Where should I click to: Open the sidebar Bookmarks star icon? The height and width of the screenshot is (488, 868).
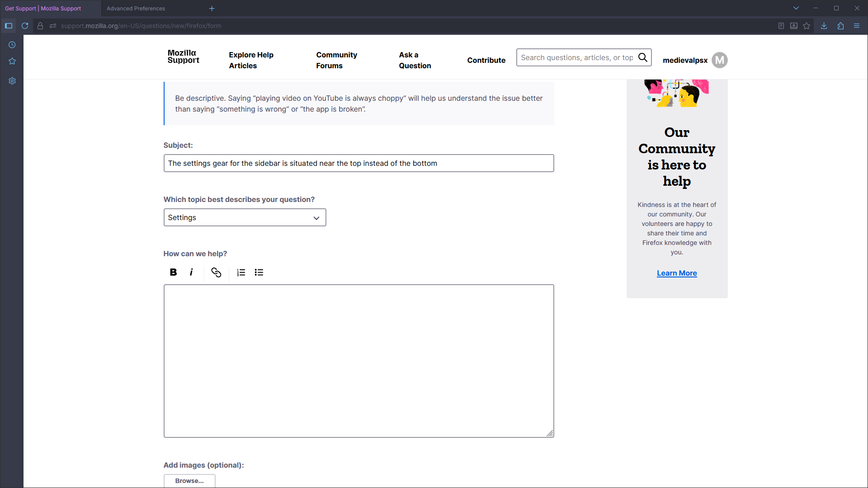click(12, 61)
